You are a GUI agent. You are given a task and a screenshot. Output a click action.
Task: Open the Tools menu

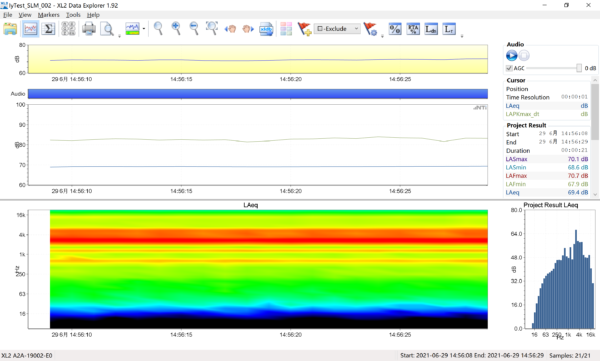[73, 15]
